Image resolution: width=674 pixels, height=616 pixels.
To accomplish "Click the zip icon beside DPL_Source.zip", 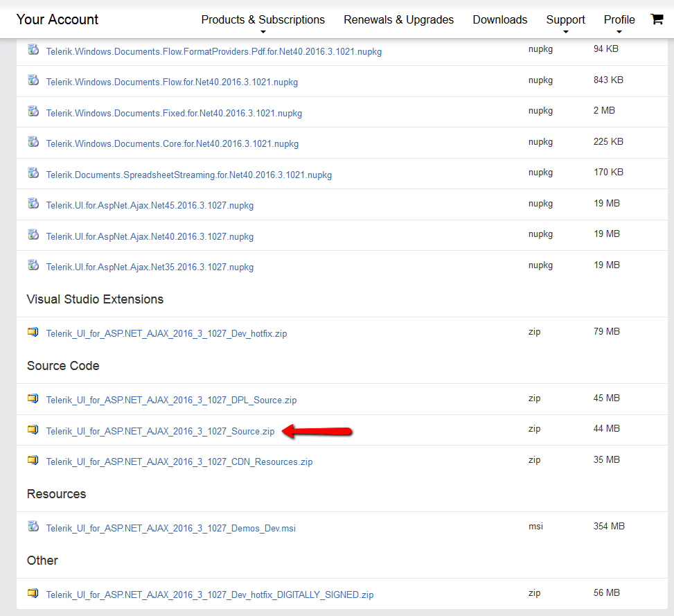I will (33, 398).
